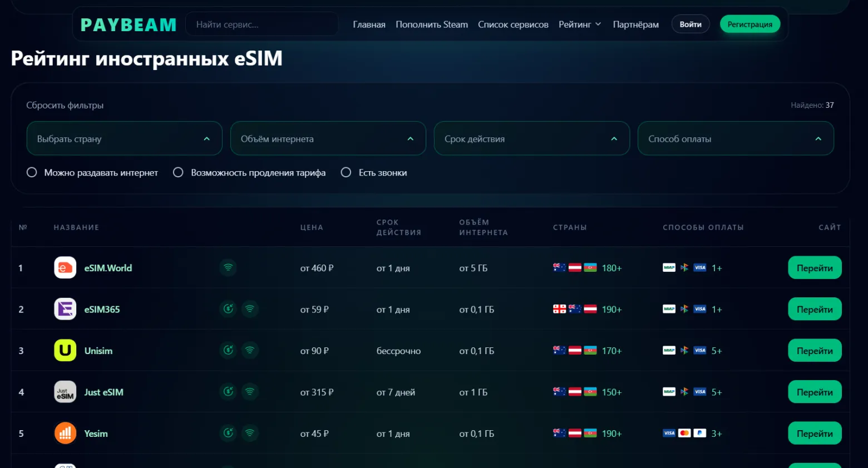Open the eSIM365 logo icon

coord(65,309)
